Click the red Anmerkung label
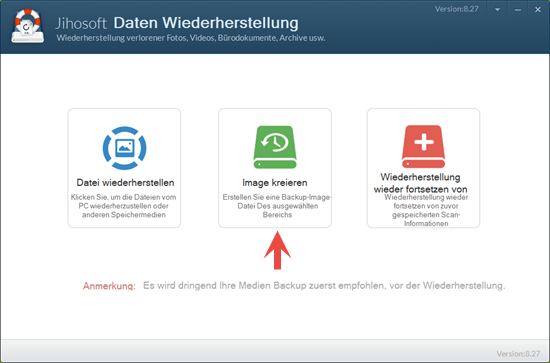The width and height of the screenshot is (550, 363). [x=109, y=286]
